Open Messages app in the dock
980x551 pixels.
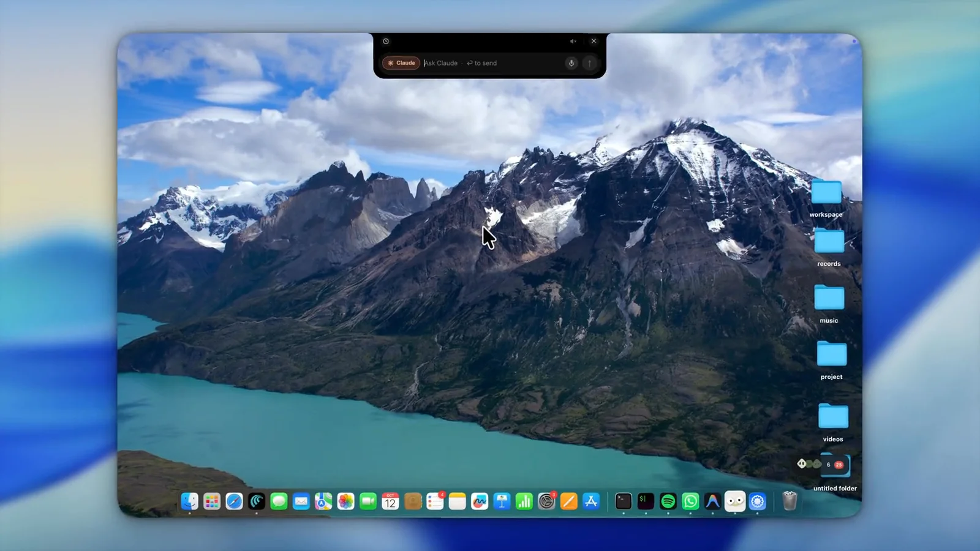point(279,501)
